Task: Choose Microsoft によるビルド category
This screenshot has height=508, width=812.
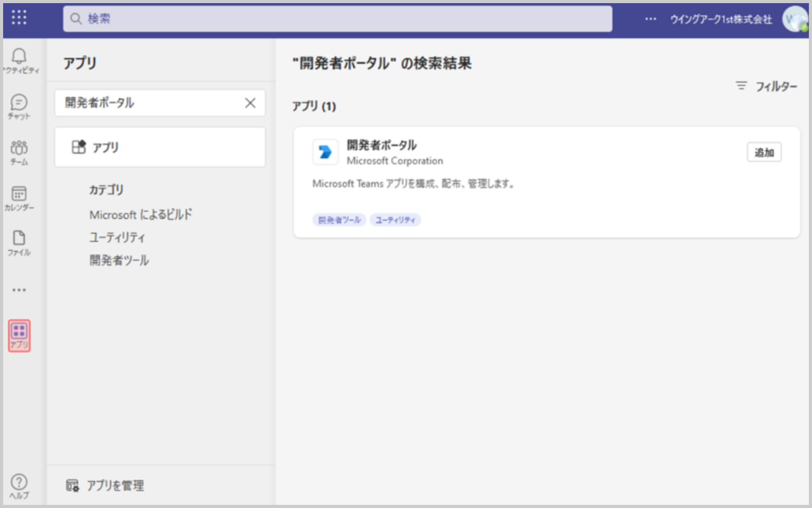Action: [141, 215]
